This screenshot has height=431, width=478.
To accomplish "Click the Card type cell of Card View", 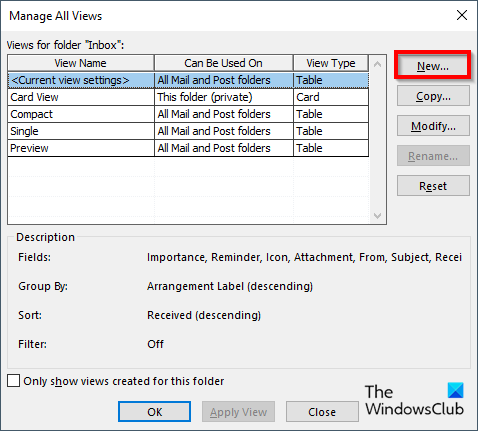I will pyautogui.click(x=331, y=97).
